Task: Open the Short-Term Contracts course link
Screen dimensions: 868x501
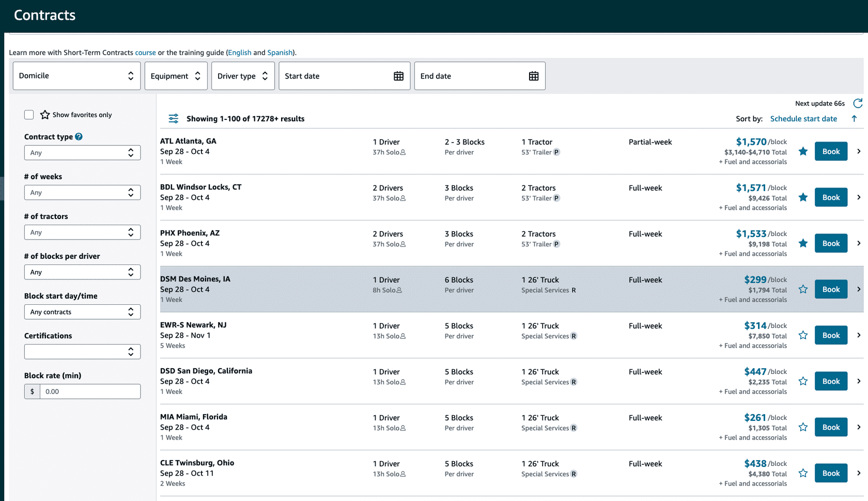Action: (145, 53)
